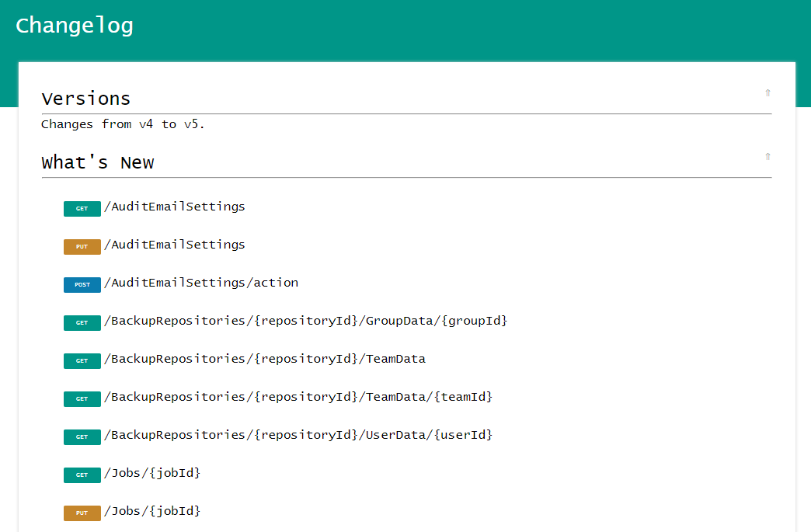Click the GET badge for /TeamData endpoint

pos(82,361)
